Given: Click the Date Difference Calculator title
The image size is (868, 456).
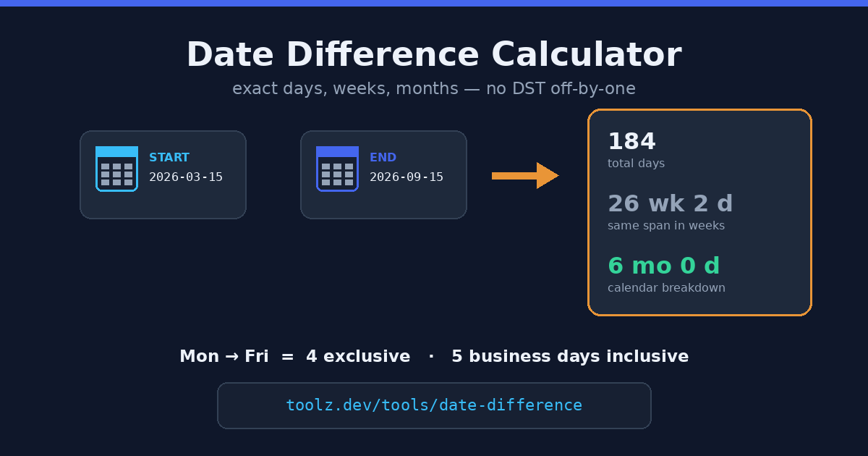Looking at the screenshot, I should point(434,55).
